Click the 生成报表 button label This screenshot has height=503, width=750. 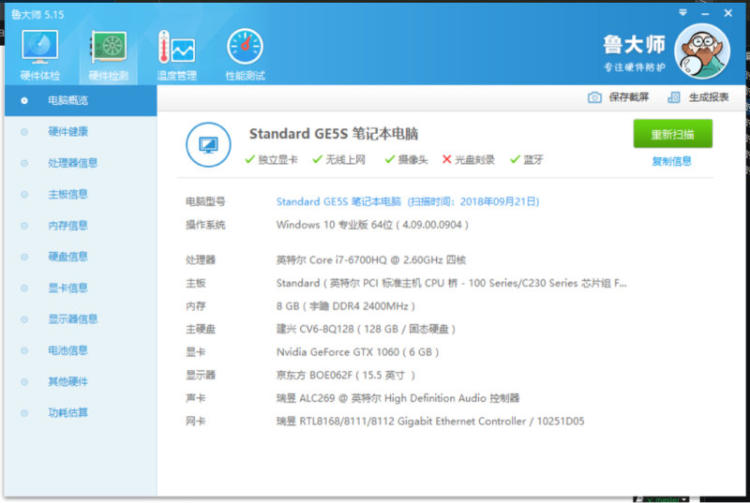(708, 98)
